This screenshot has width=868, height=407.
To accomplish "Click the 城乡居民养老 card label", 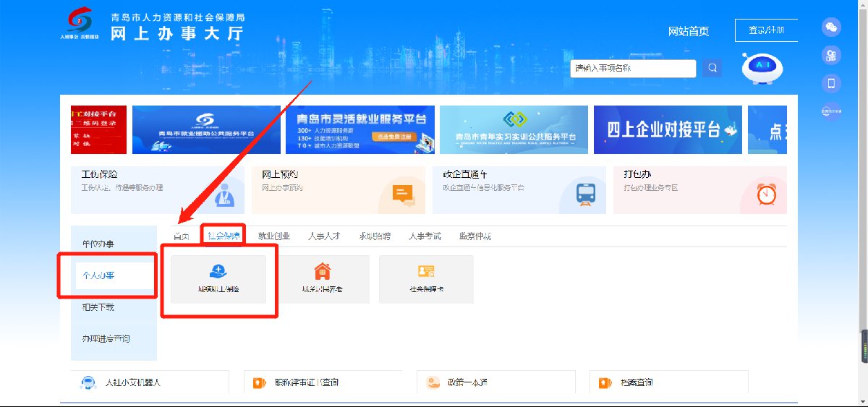I will [322, 288].
